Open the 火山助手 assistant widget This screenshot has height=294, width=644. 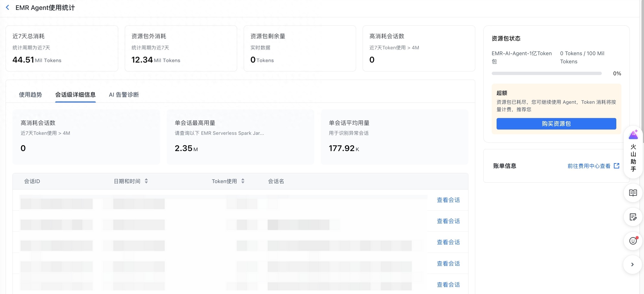tap(633, 152)
